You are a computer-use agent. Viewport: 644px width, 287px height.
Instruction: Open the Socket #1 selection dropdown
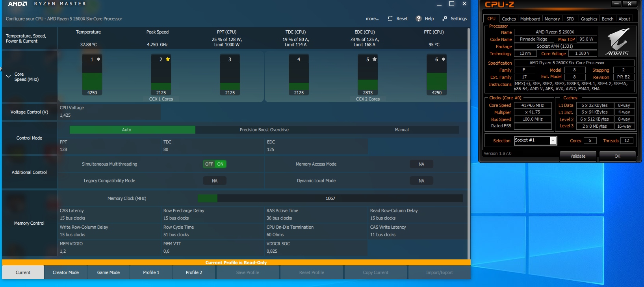[553, 141]
